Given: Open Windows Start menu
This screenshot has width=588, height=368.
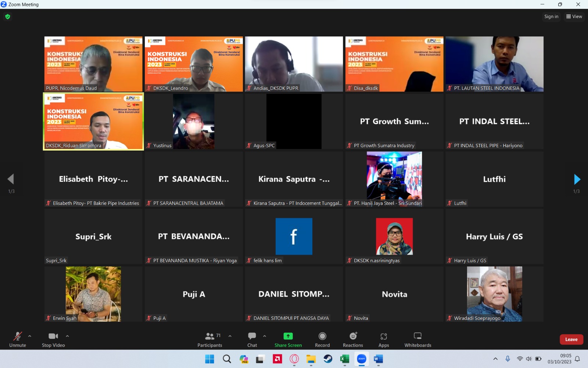Looking at the screenshot, I should click(x=209, y=359).
